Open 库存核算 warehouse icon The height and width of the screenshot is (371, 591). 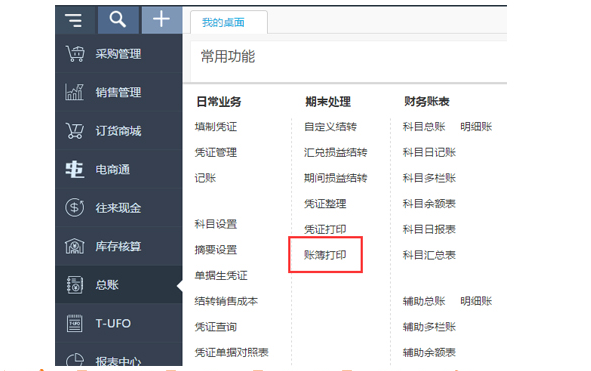(75, 247)
